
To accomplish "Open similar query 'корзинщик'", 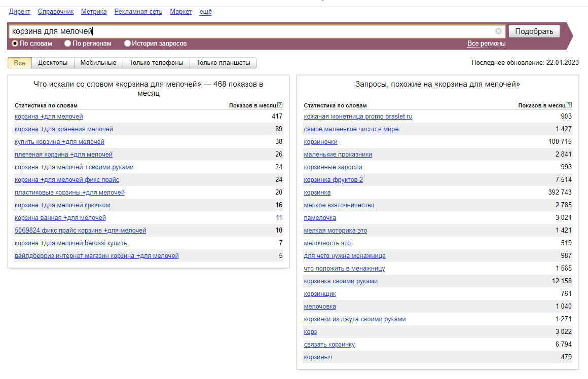I will [x=319, y=294].
